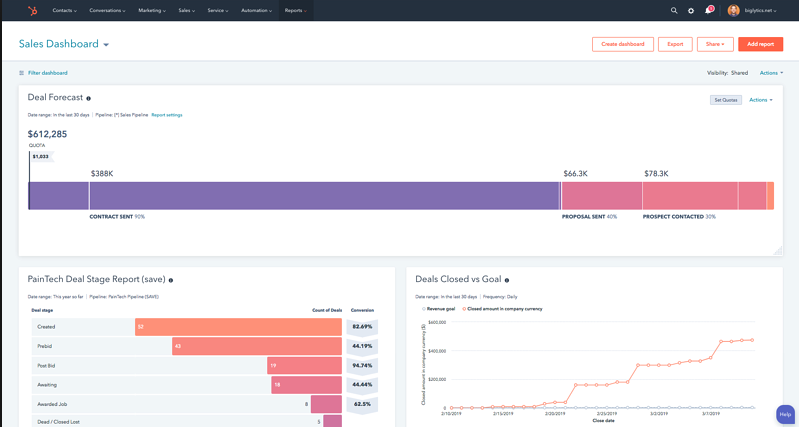Click the info icon next to Deal Forecast
799x427 pixels.
[x=89, y=98]
